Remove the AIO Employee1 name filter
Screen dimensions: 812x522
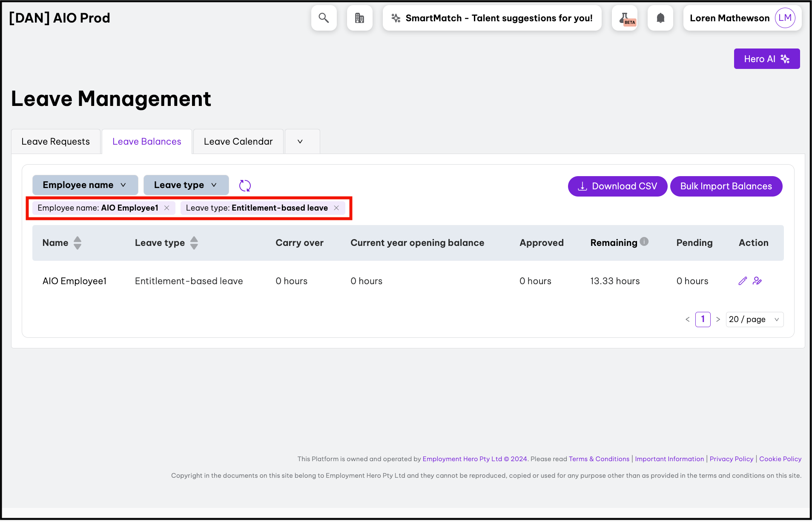(x=167, y=208)
